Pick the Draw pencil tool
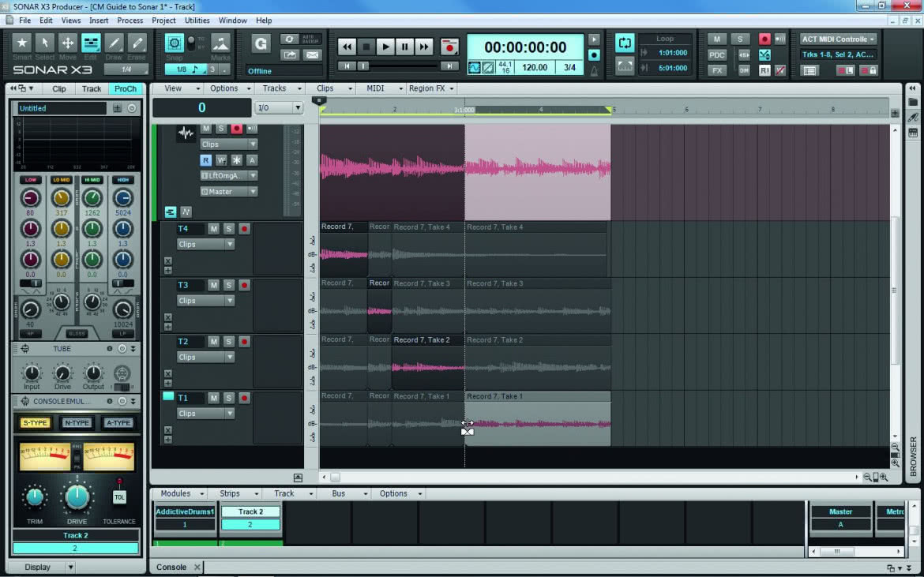Viewport: 924px width, 577px height. point(114,43)
